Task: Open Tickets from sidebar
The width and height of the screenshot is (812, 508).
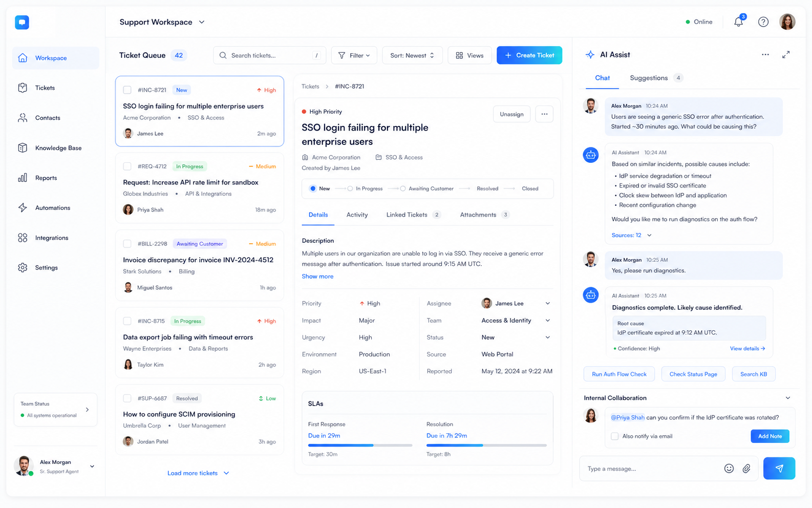Action: (x=56, y=88)
